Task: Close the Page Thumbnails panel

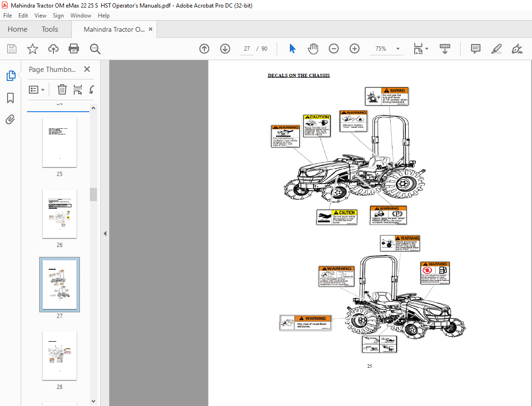Action: click(87, 69)
